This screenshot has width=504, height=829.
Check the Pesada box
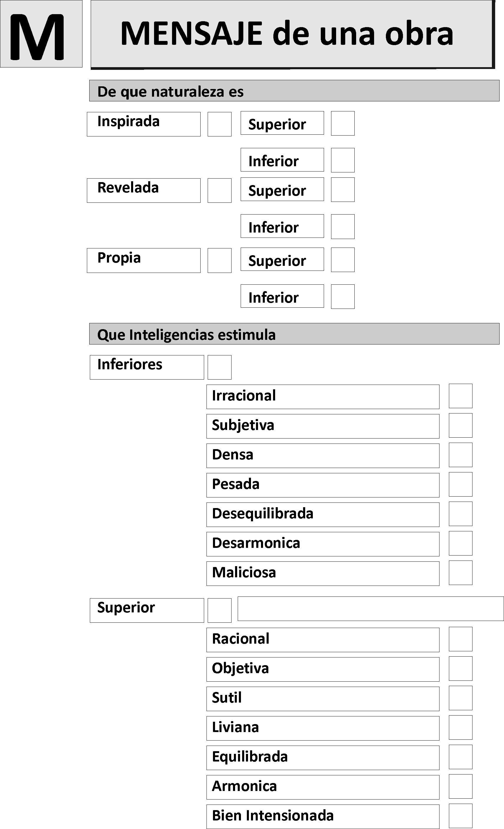coord(460,484)
